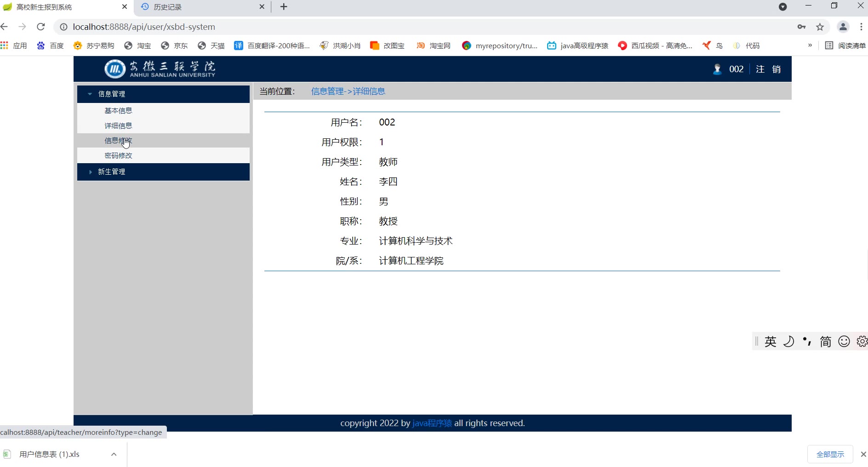Viewport: 868px width, 467px height.
Task: Open the 改图宝 bookmark
Action: (x=388, y=46)
